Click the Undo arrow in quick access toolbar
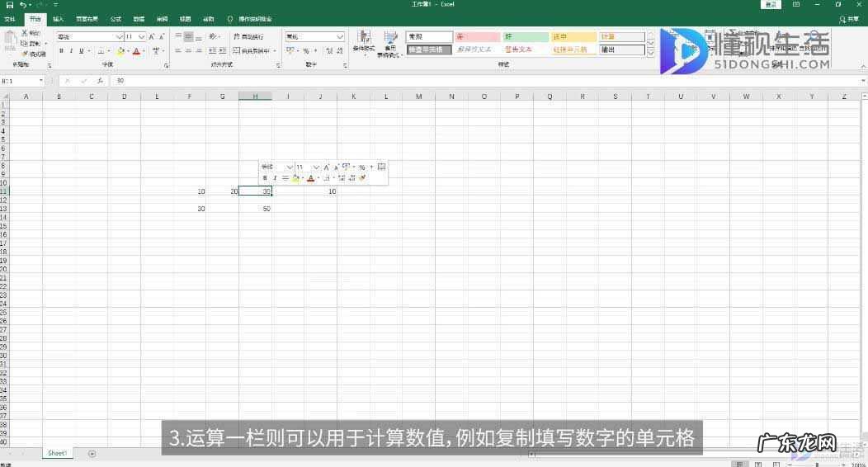The width and height of the screenshot is (868, 467). [x=23, y=5]
